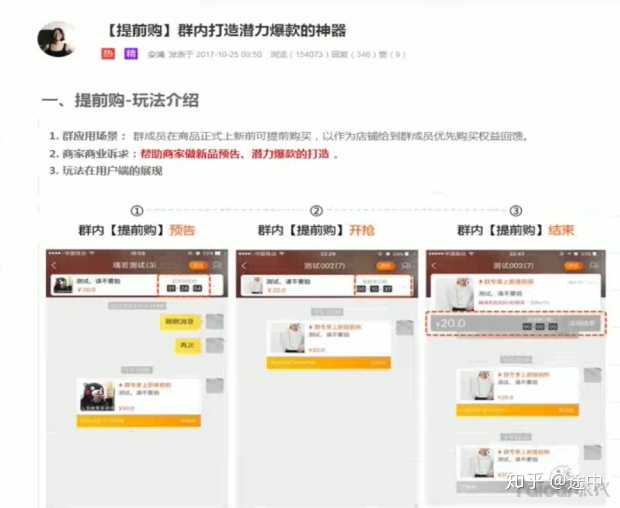Screen dimensions: 620x508
Task: Tap the gray disabled button right of ¥20.0
Action: tap(582, 323)
